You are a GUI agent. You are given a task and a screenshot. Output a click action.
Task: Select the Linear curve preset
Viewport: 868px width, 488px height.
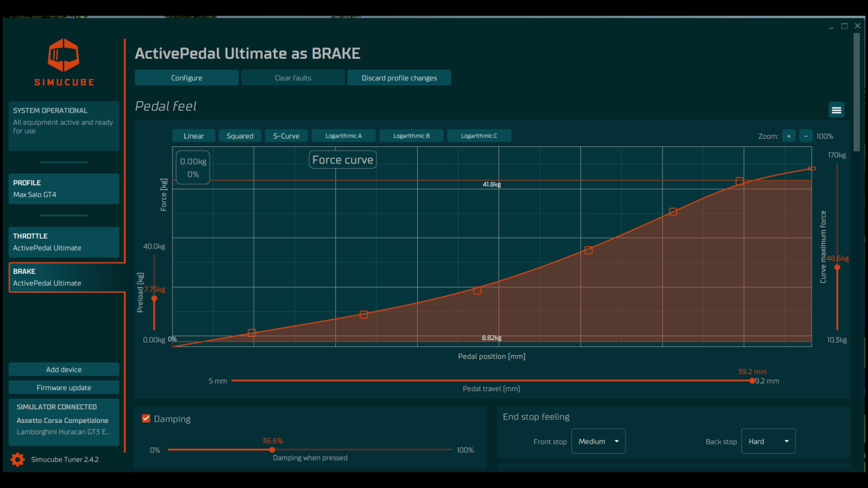tap(194, 136)
